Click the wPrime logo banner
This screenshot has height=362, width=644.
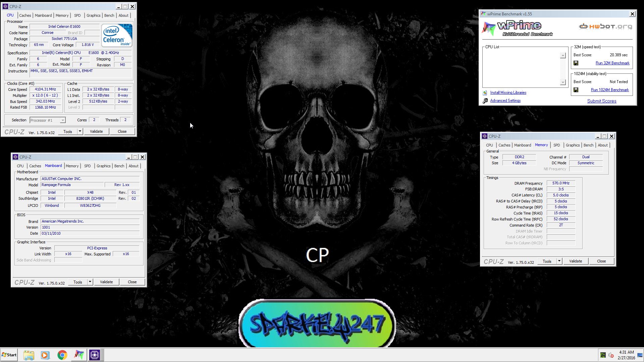pyautogui.click(x=518, y=28)
